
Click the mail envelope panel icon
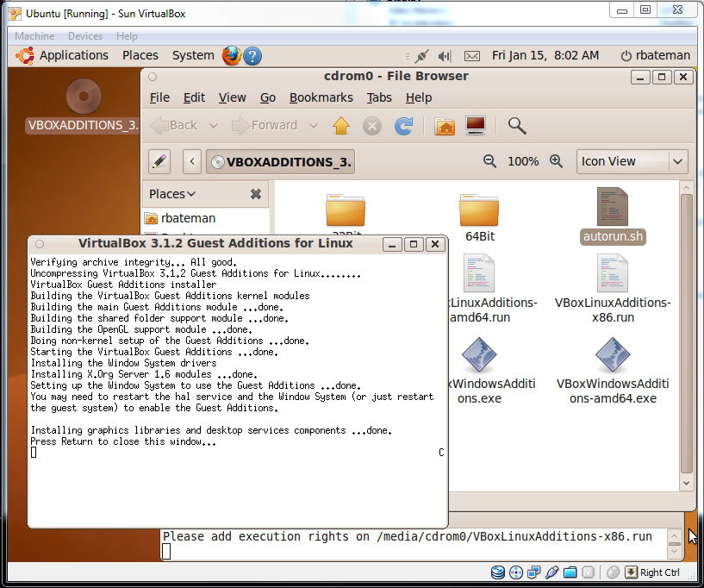click(x=472, y=56)
